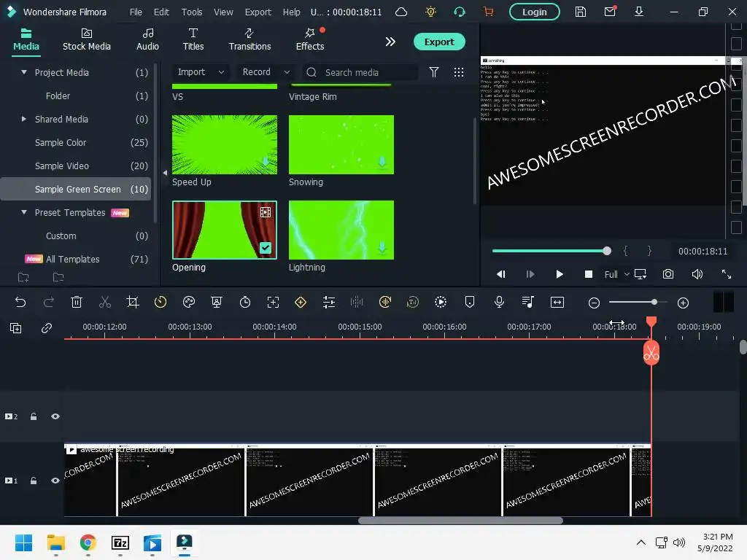Select Sample Video in the sidebar
Image resolution: width=747 pixels, height=560 pixels.
click(76, 166)
